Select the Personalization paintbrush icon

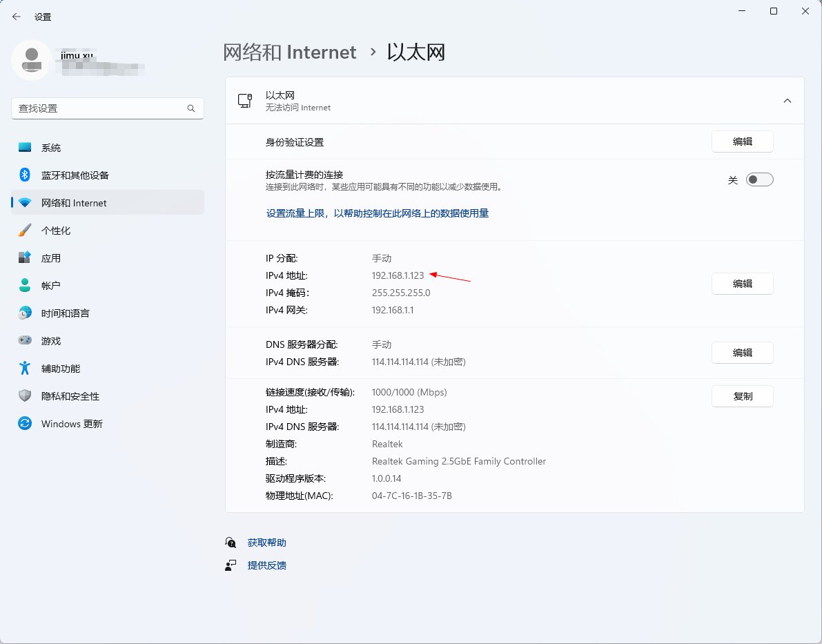(x=25, y=231)
